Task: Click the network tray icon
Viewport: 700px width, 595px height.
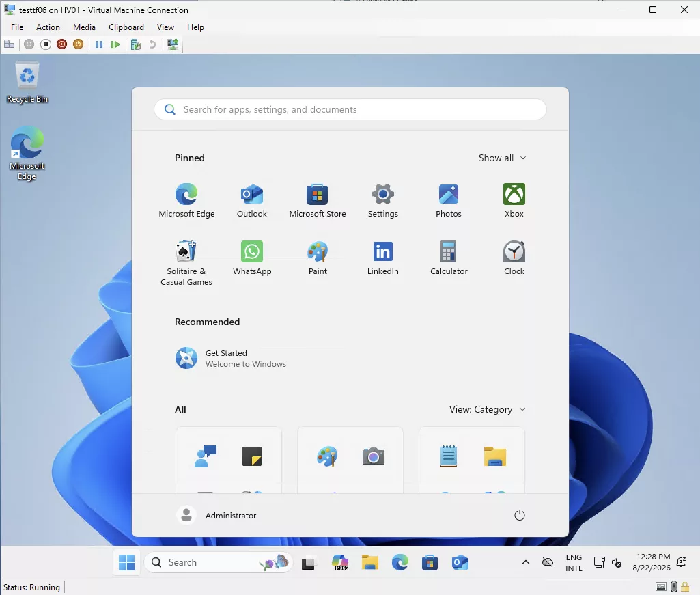Action: click(599, 562)
